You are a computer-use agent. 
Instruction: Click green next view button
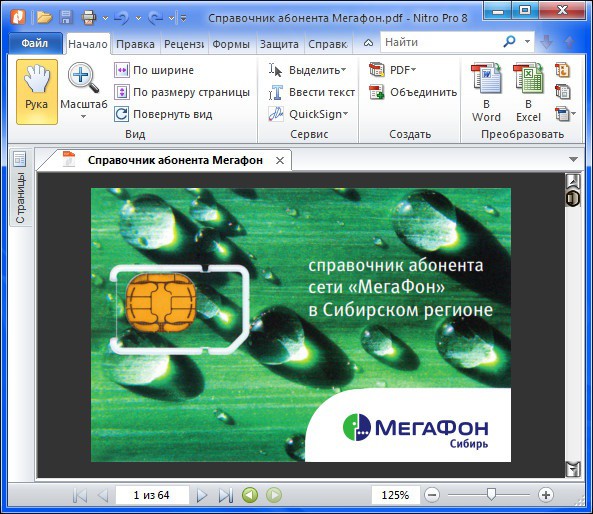coord(274,495)
